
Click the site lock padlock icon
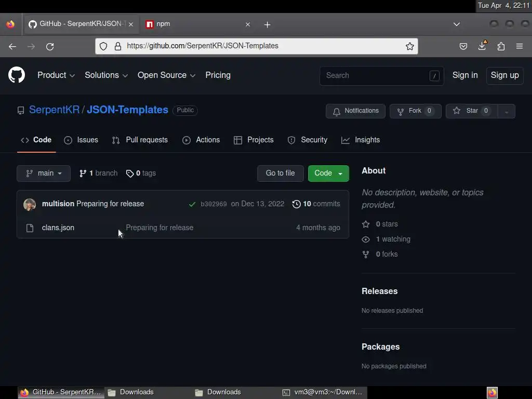(118, 46)
